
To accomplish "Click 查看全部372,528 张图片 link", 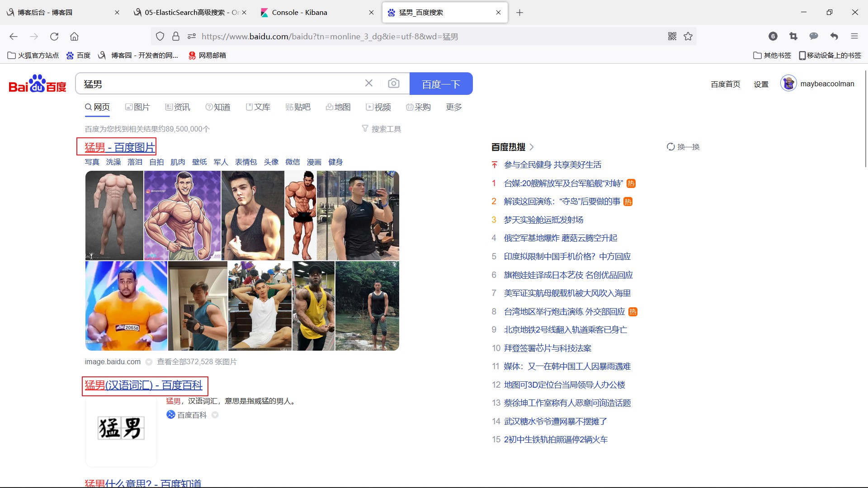I will (x=197, y=362).
